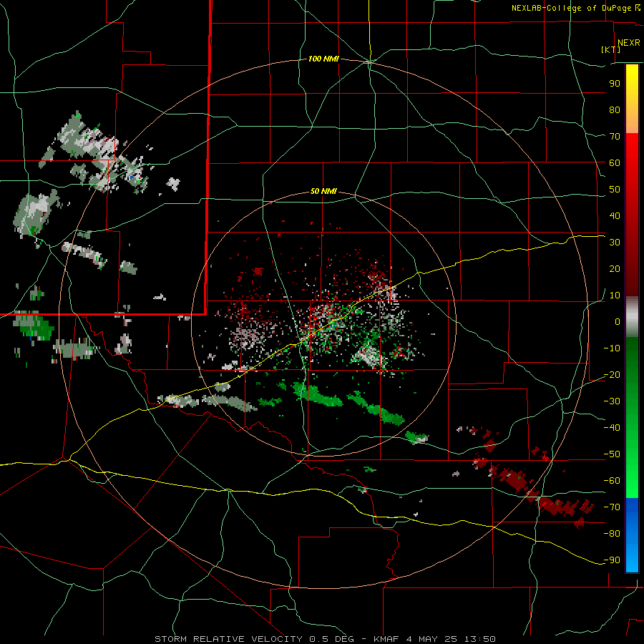
Task: Click the -50 value on velocity scale
Action: tap(612, 454)
